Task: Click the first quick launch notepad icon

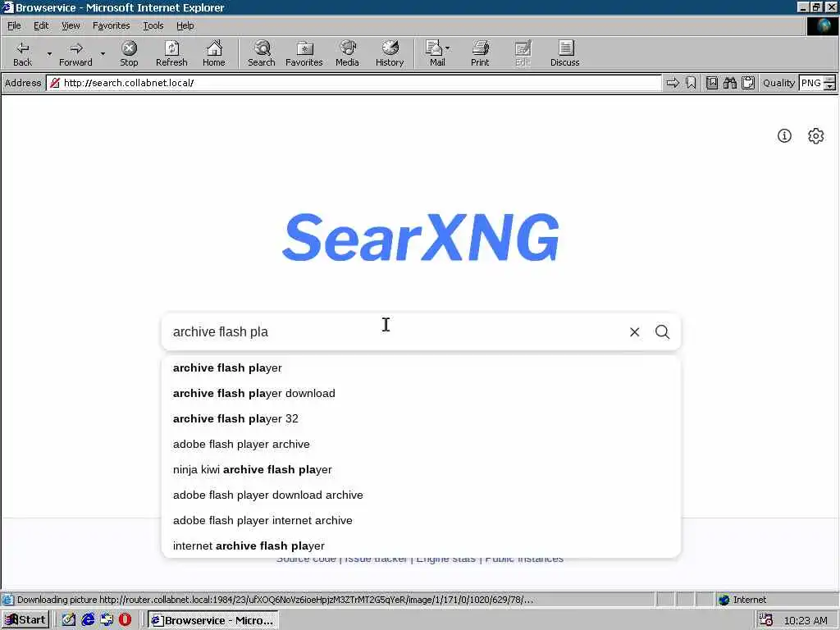Action: coord(69,620)
